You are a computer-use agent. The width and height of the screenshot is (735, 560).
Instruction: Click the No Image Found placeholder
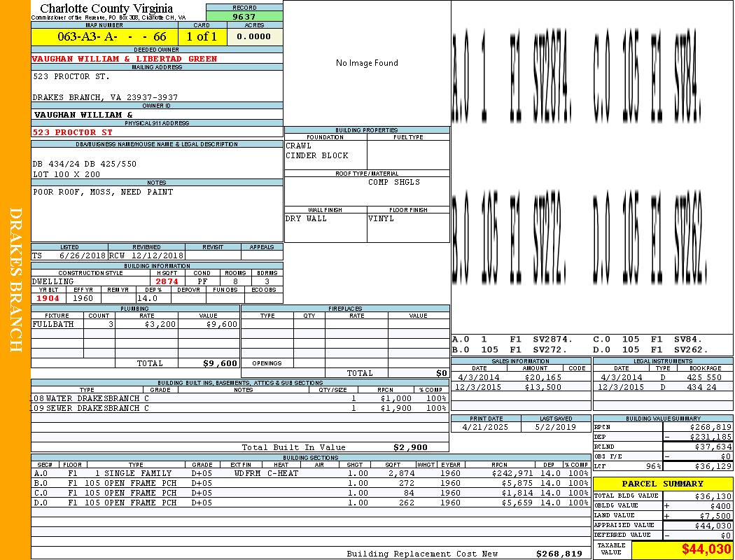367,63
